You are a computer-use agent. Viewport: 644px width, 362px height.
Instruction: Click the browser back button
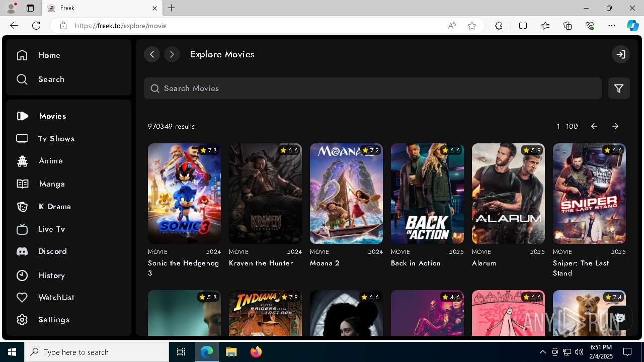(x=14, y=26)
